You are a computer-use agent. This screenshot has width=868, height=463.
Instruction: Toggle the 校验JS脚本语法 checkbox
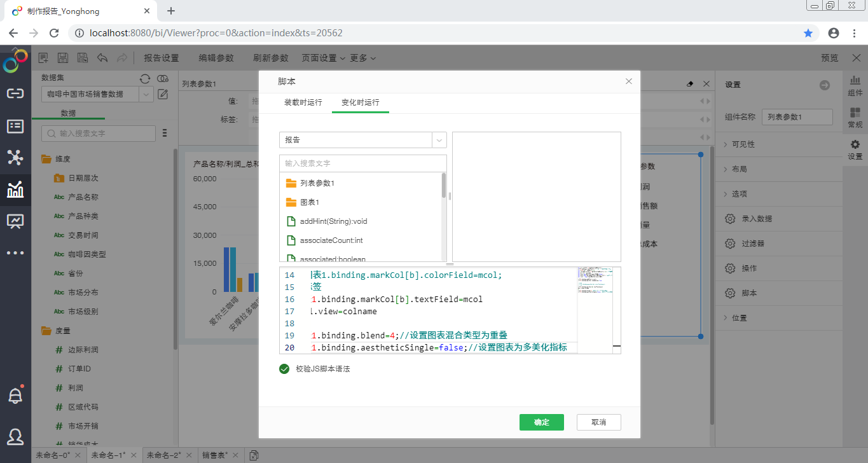284,369
